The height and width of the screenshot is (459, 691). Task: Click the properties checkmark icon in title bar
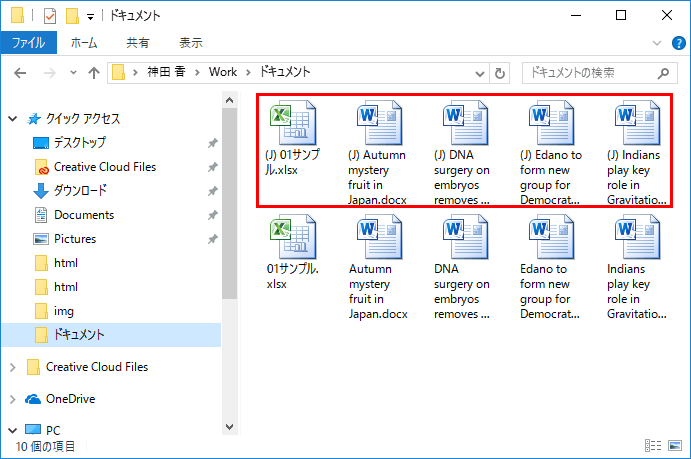50,16
